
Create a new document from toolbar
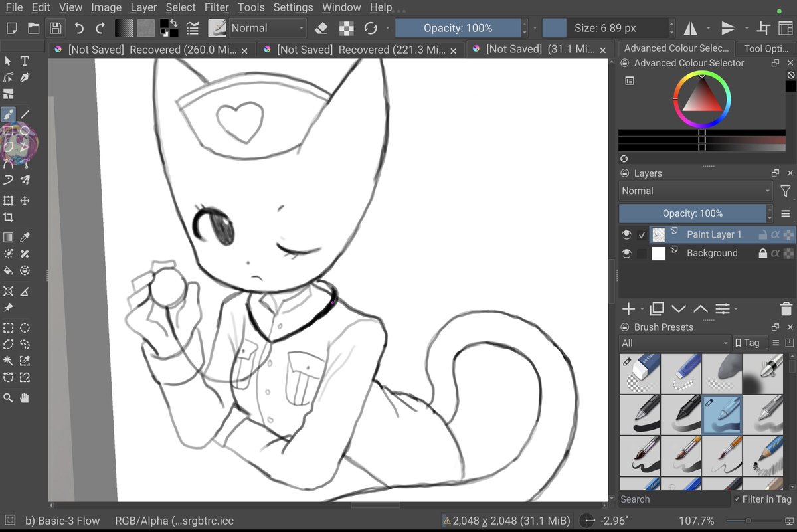click(x=11, y=28)
